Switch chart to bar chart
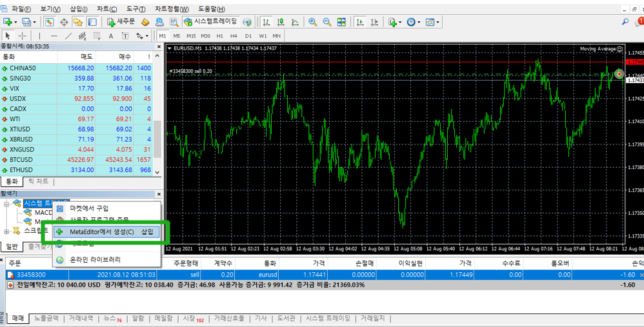 (266, 22)
